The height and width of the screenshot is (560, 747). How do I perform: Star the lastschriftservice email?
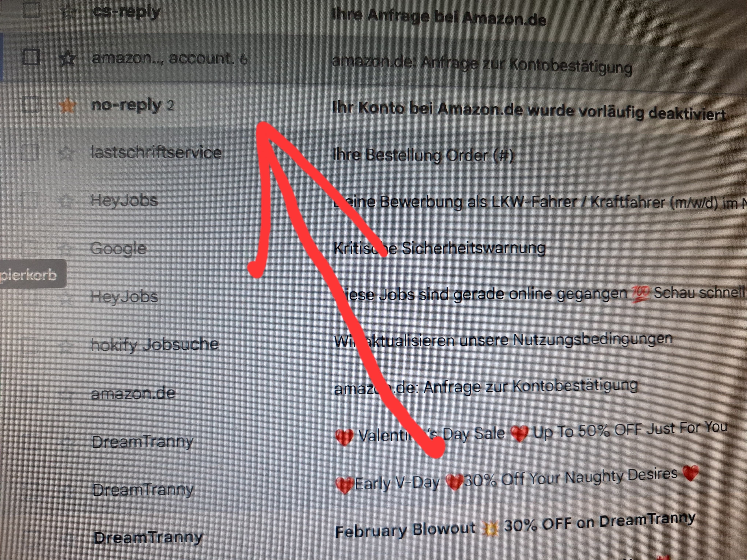click(x=66, y=153)
